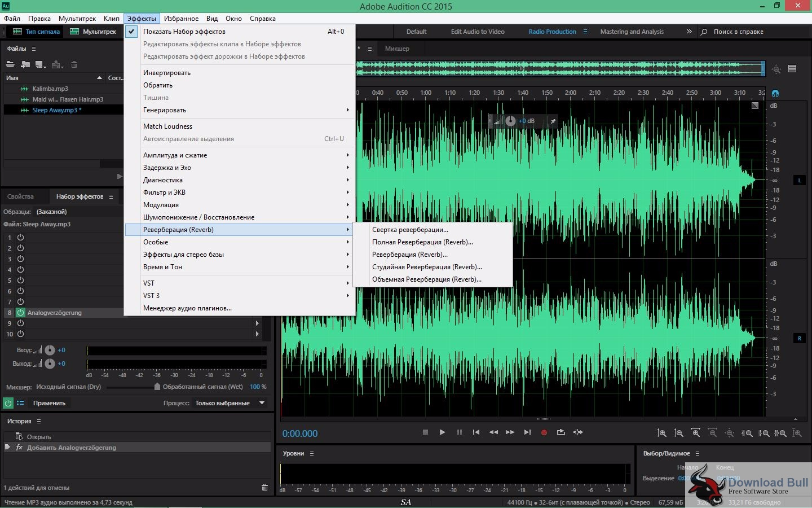
Task: Switch to the "Мультитрек" view button
Action: tap(94, 32)
